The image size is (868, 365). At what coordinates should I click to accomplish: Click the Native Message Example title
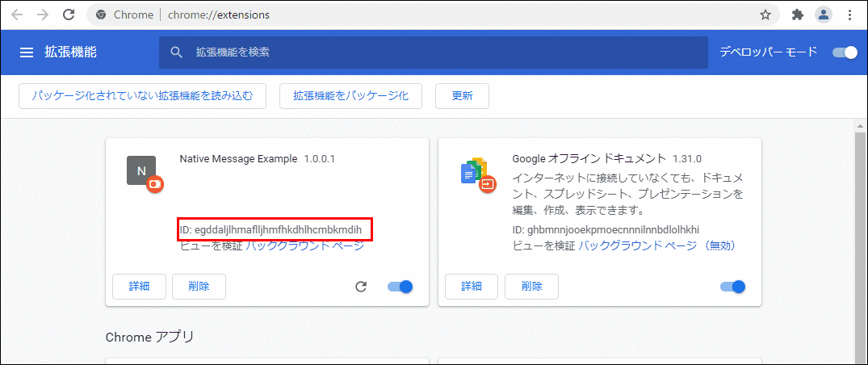[x=238, y=159]
